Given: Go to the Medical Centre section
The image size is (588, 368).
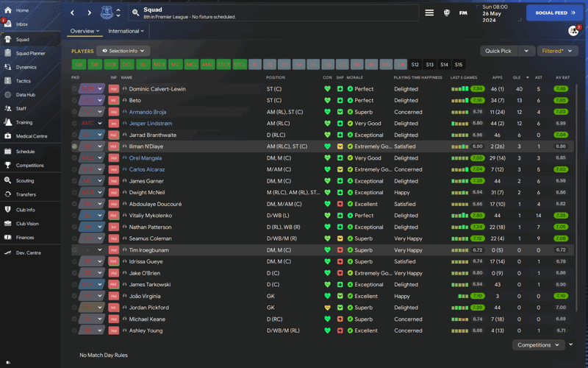Looking at the screenshot, I should [31, 136].
